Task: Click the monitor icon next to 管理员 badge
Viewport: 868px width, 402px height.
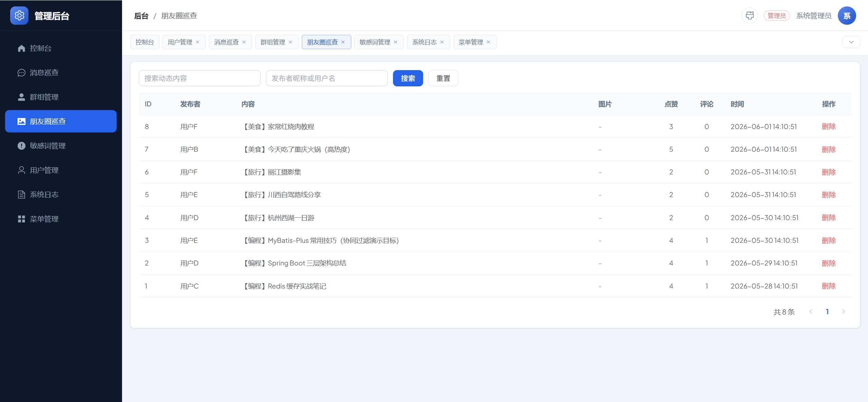Action: coord(750,16)
